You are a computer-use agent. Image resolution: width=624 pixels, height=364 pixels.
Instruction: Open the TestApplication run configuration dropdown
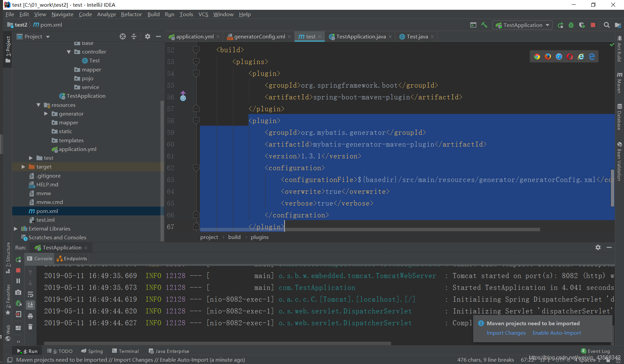[x=522, y=25]
